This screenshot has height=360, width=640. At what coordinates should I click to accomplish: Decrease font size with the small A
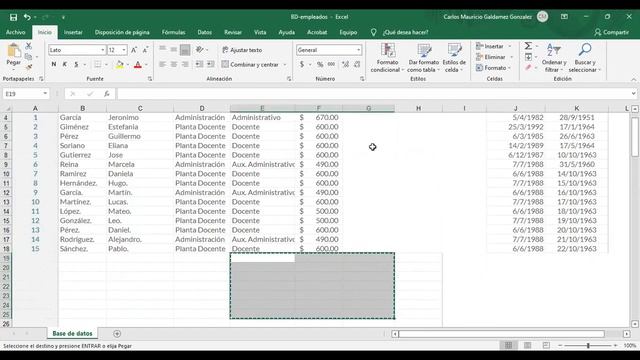click(145, 50)
